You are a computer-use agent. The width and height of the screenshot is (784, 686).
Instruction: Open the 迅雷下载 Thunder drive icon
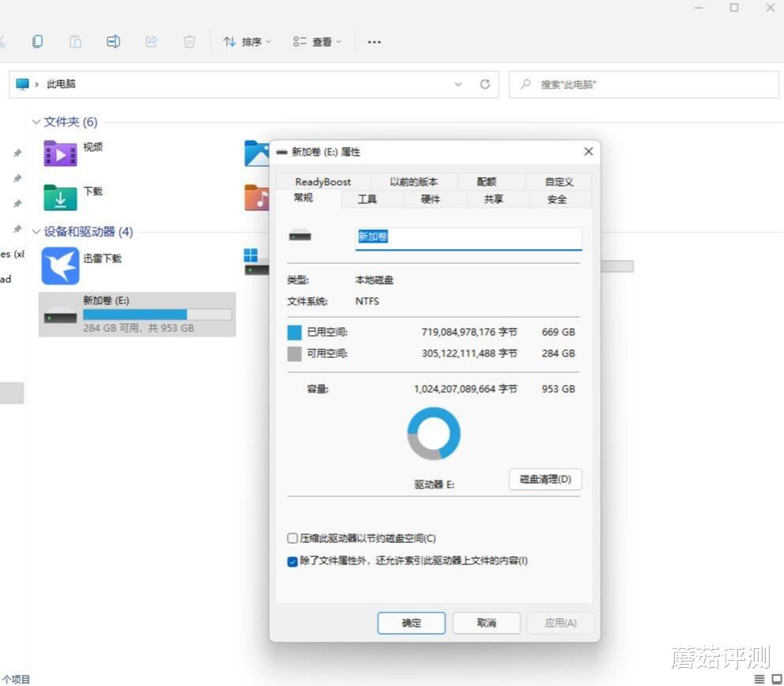click(59, 266)
